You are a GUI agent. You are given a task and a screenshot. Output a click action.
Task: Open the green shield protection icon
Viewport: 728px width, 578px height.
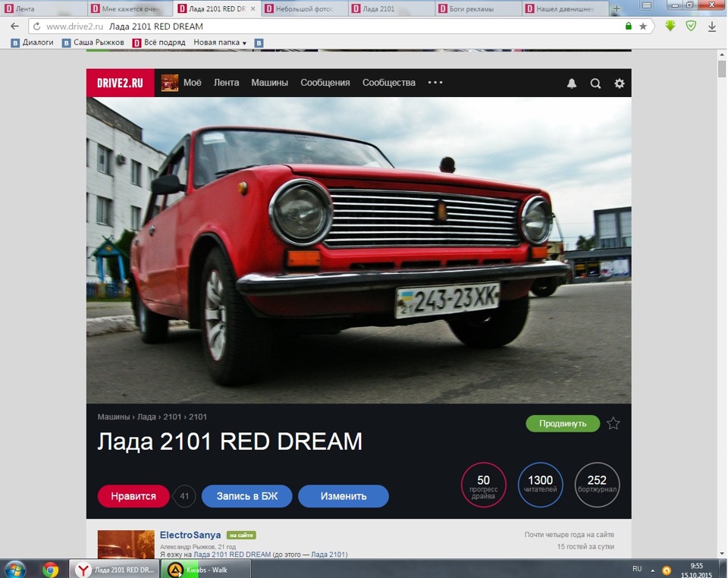(x=691, y=26)
